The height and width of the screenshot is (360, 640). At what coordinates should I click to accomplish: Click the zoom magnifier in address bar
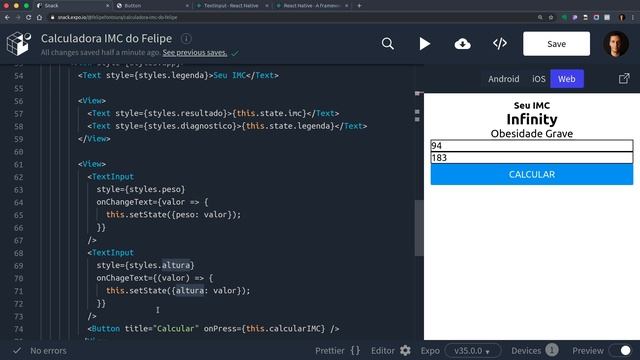(540, 18)
